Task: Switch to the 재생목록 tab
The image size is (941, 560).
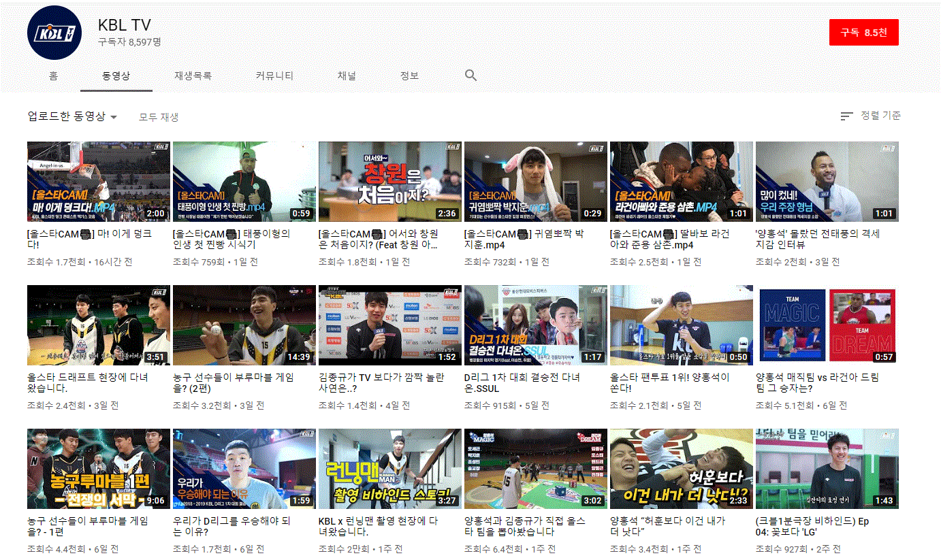Action: click(x=193, y=76)
